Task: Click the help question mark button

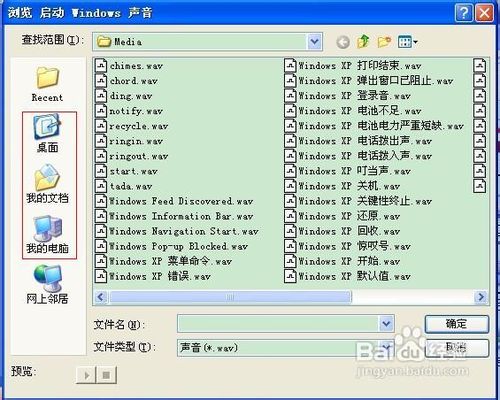Action: (x=464, y=13)
